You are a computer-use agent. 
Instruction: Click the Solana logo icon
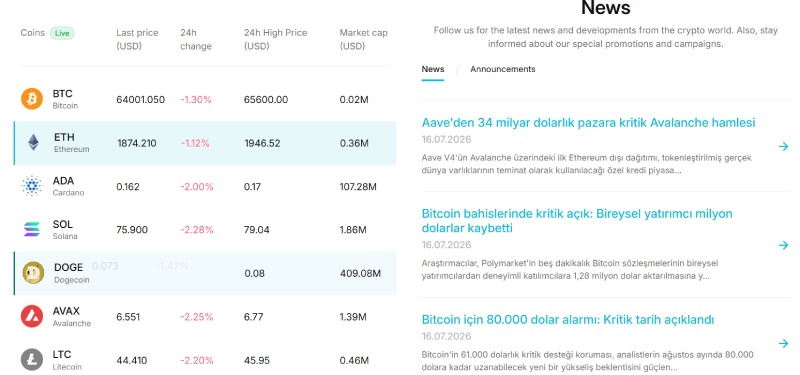[x=32, y=229]
